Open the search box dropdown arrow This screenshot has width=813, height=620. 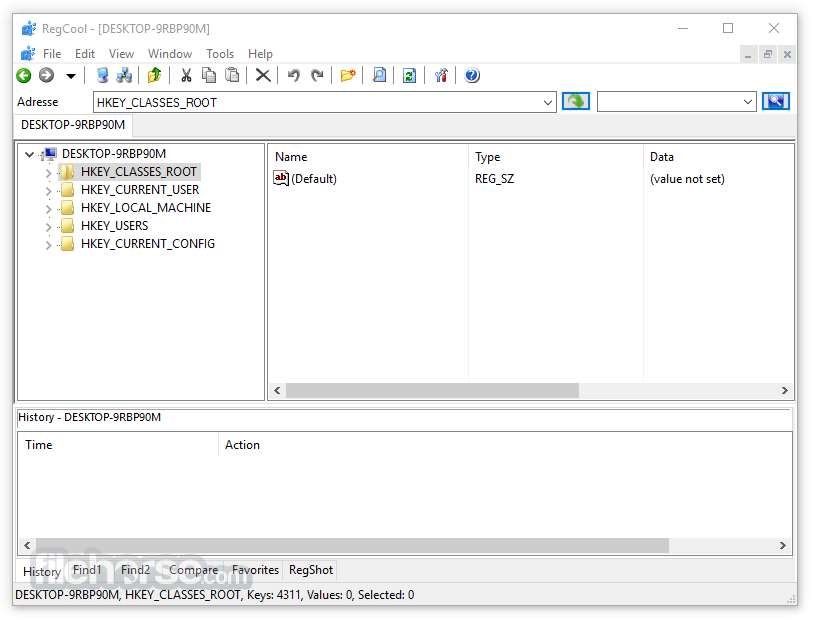tap(748, 102)
